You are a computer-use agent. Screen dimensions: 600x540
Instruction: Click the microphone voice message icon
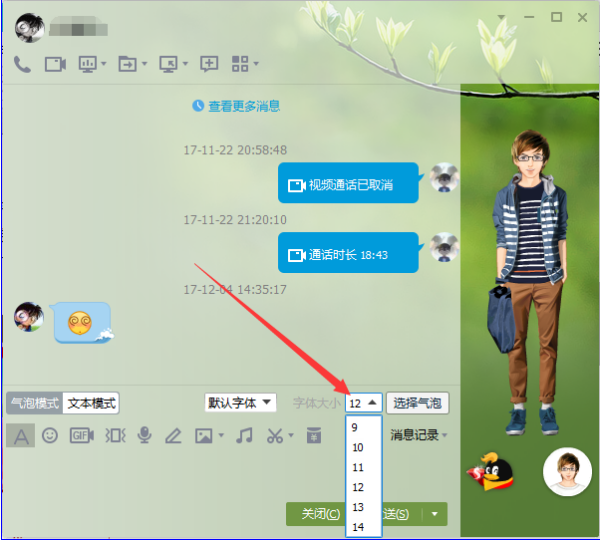click(x=144, y=435)
